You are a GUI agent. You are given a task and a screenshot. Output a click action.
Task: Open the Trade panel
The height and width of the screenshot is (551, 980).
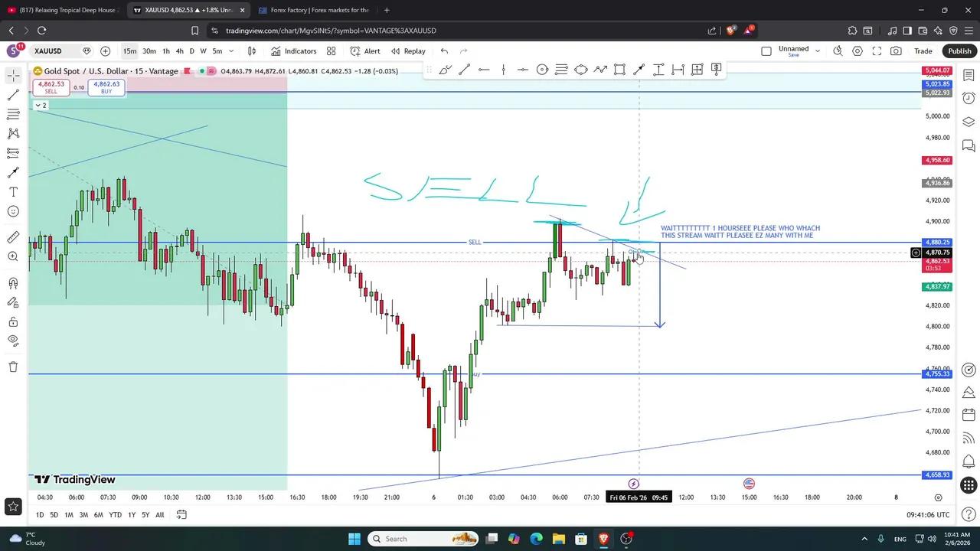923,51
